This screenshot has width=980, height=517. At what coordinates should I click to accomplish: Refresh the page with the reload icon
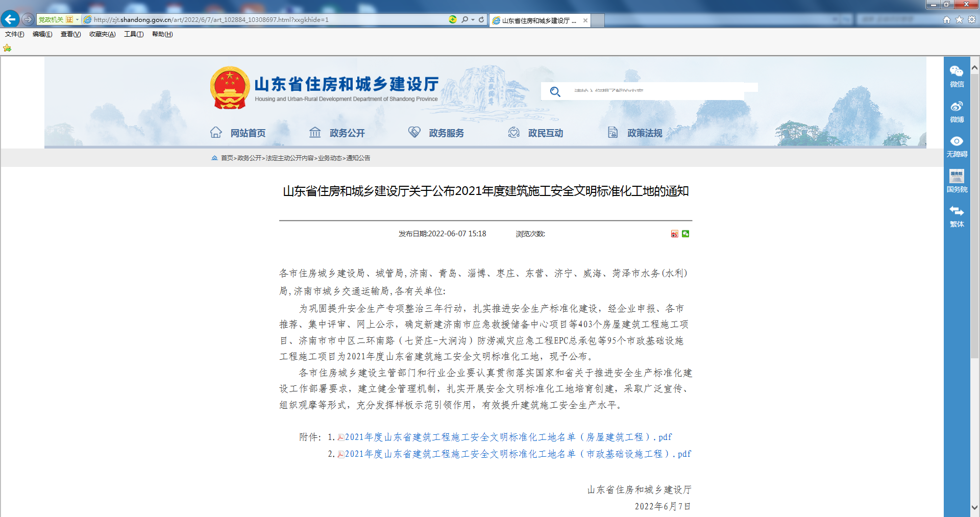(x=481, y=19)
